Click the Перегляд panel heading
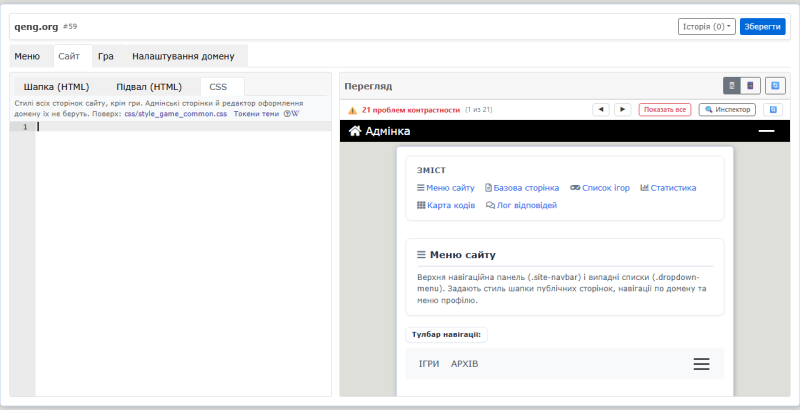 (x=368, y=86)
